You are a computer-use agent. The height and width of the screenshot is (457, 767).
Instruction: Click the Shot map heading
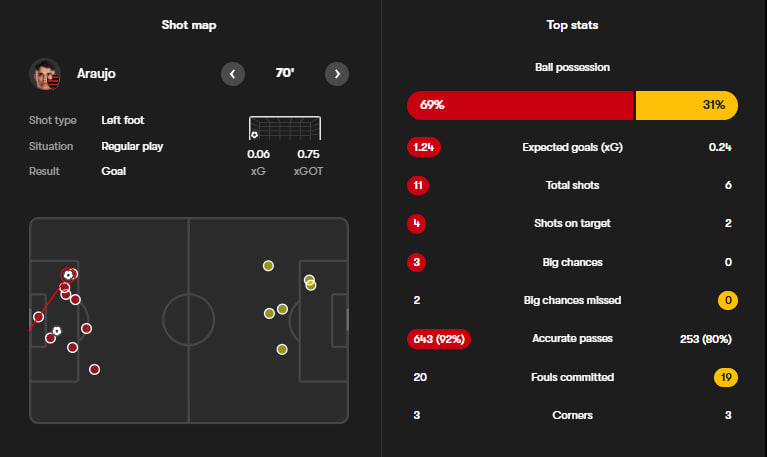coord(189,25)
